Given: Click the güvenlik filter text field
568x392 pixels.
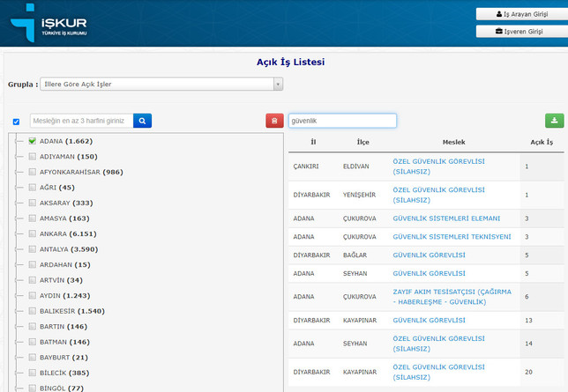Looking at the screenshot, I should click(342, 121).
